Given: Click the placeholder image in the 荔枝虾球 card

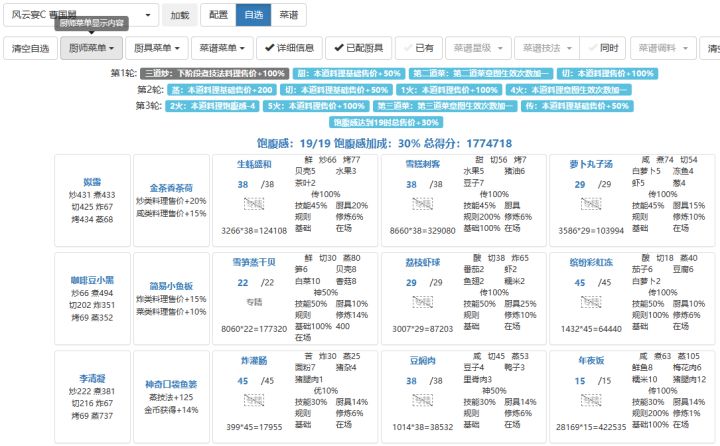Looking at the screenshot, I should pyautogui.click(x=422, y=302).
